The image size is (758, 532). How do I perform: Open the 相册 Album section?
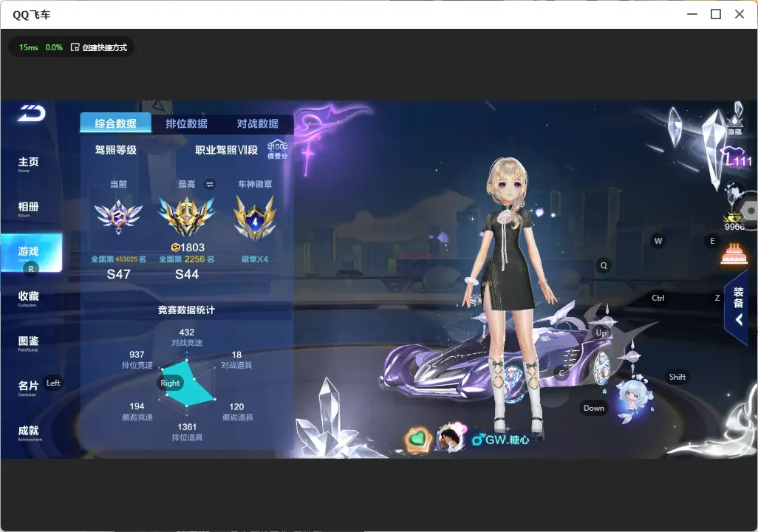(28, 209)
